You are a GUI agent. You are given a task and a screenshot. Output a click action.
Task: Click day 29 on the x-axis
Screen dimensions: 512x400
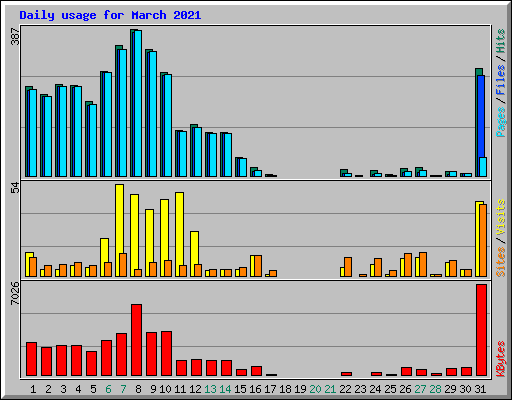[x=450, y=389]
